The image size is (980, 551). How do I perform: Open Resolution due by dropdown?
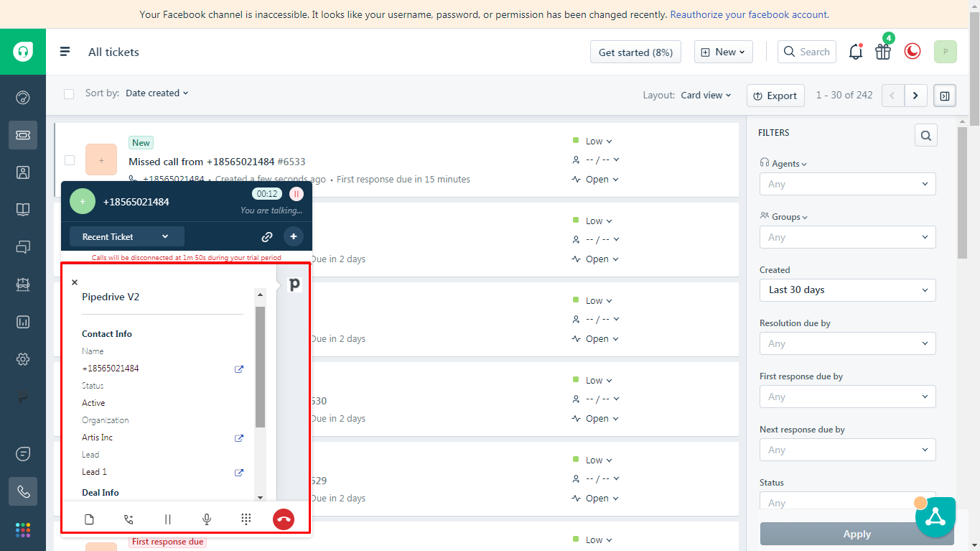(x=848, y=343)
